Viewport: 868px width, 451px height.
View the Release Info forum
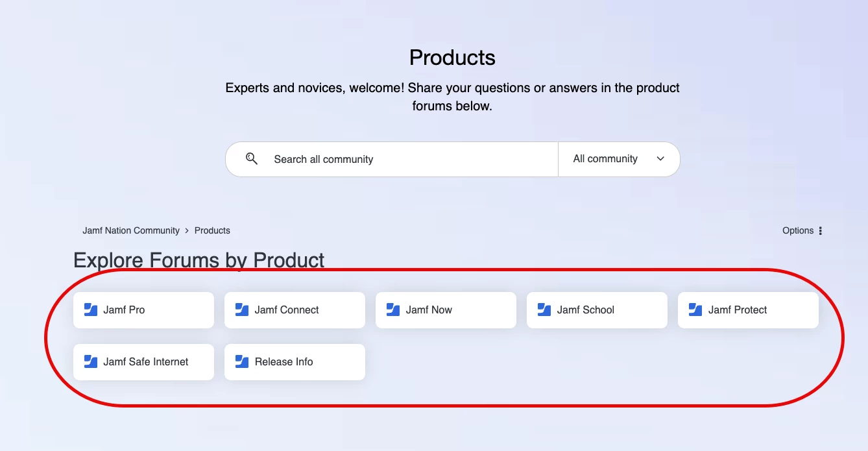click(x=295, y=362)
